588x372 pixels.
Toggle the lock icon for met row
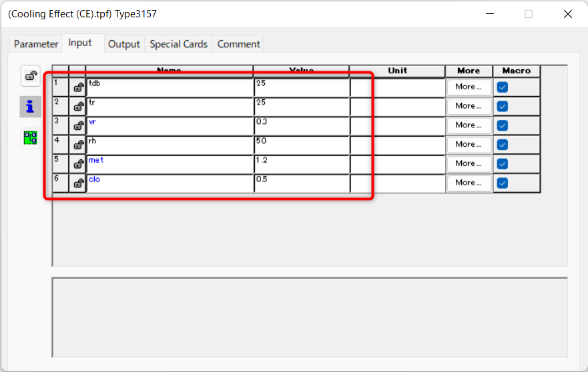78,164
